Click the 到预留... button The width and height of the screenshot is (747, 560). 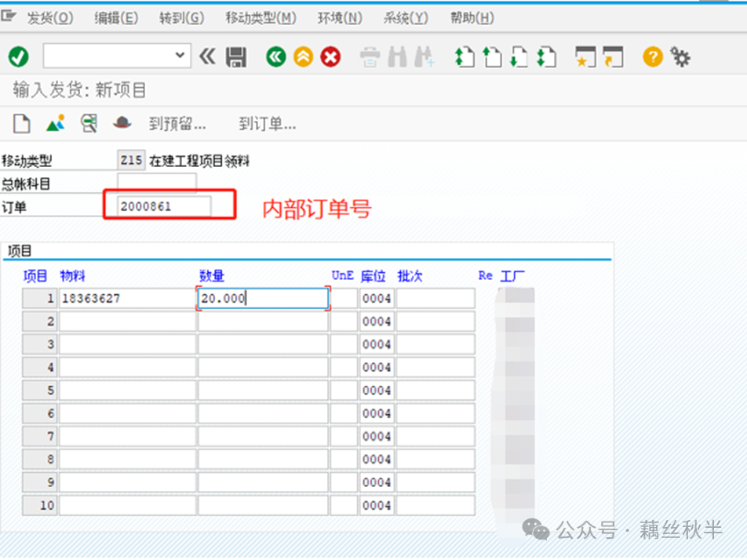coord(177,124)
